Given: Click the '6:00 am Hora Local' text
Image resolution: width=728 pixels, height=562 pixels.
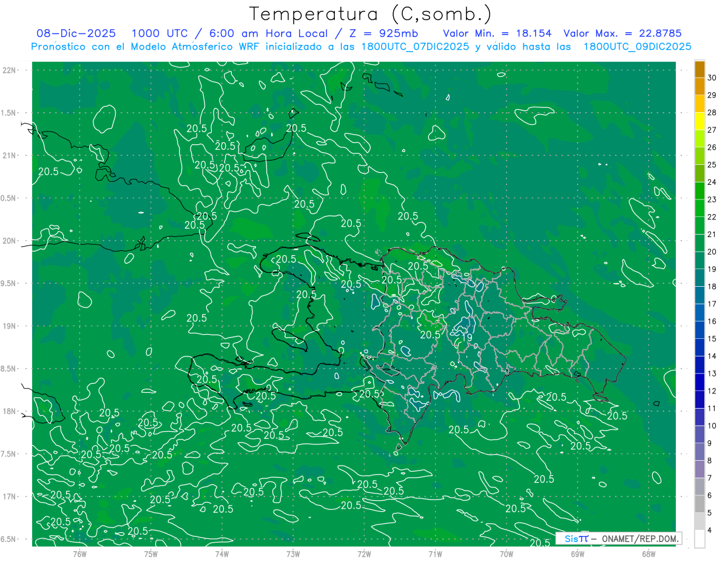Looking at the screenshot, I should (268, 33).
